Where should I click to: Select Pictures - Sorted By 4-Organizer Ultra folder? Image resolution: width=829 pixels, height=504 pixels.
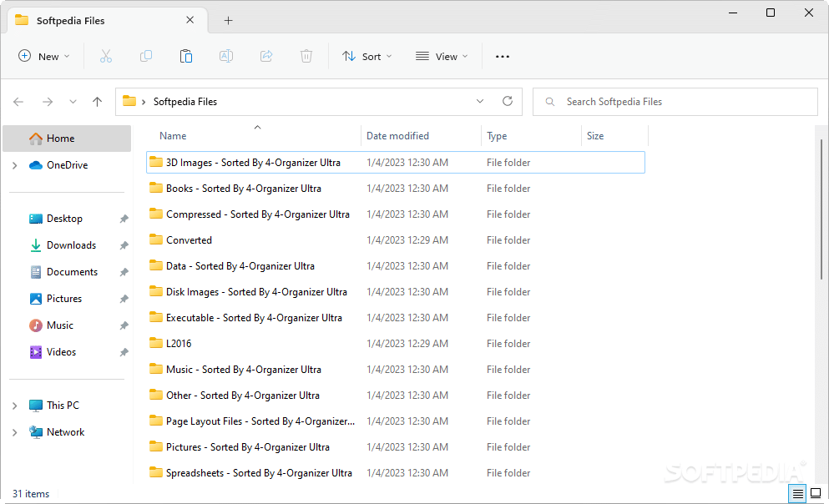396,447
